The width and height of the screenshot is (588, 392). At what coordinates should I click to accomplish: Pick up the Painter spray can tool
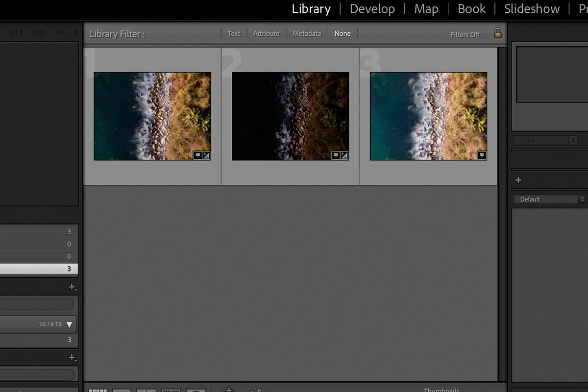[229, 390]
